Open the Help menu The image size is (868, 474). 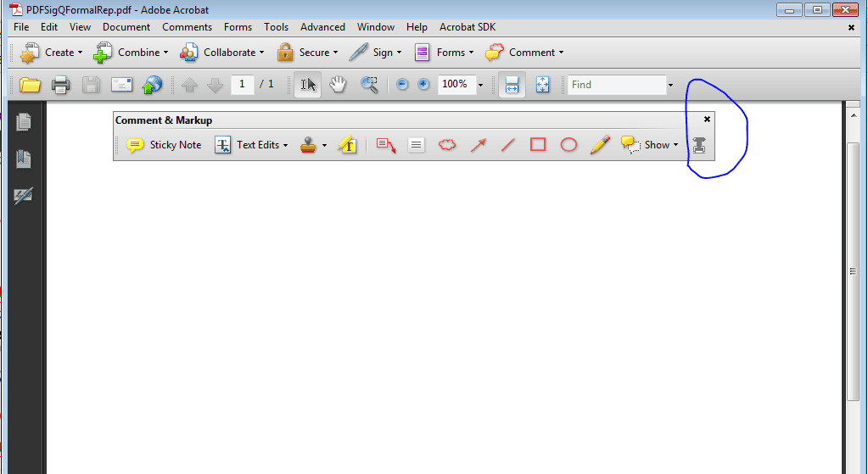[417, 27]
